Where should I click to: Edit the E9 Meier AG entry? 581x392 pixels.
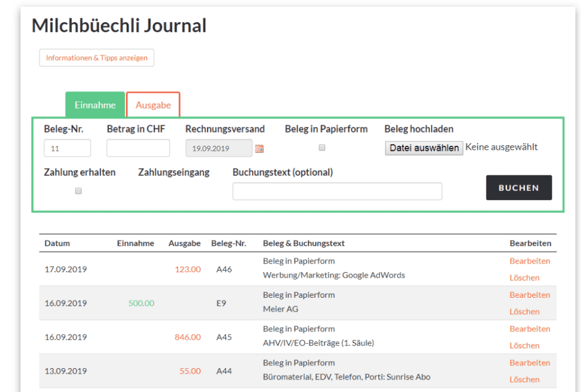click(529, 295)
